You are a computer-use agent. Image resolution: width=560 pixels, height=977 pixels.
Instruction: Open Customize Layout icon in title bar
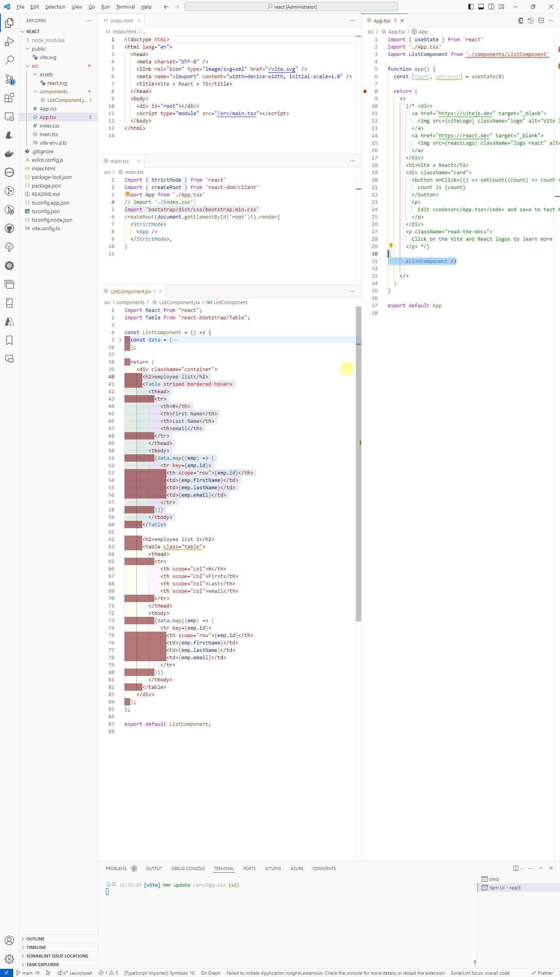point(501,7)
